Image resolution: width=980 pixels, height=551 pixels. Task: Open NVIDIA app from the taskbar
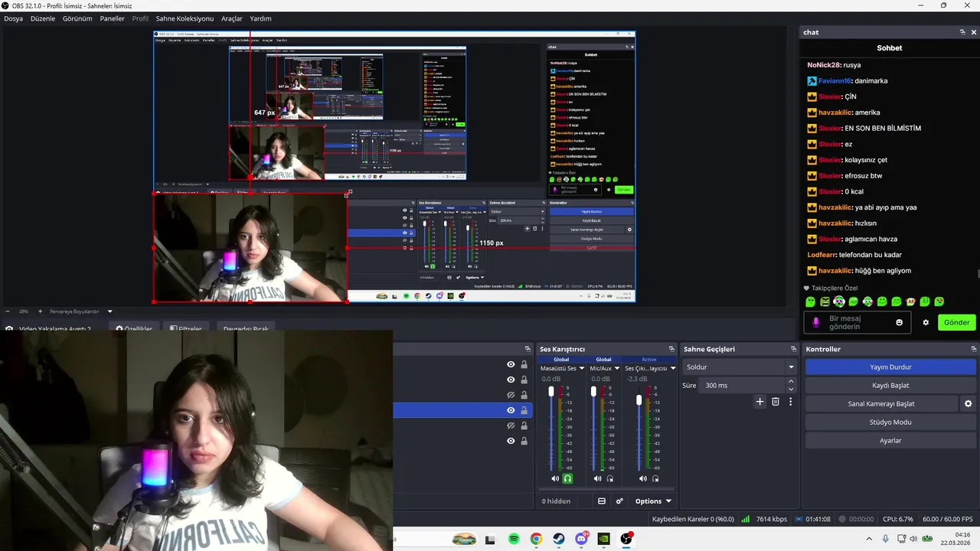[603, 540]
